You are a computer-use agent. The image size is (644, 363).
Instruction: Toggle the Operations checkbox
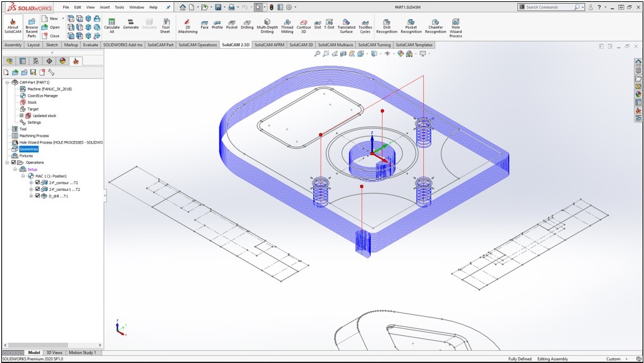13,162
